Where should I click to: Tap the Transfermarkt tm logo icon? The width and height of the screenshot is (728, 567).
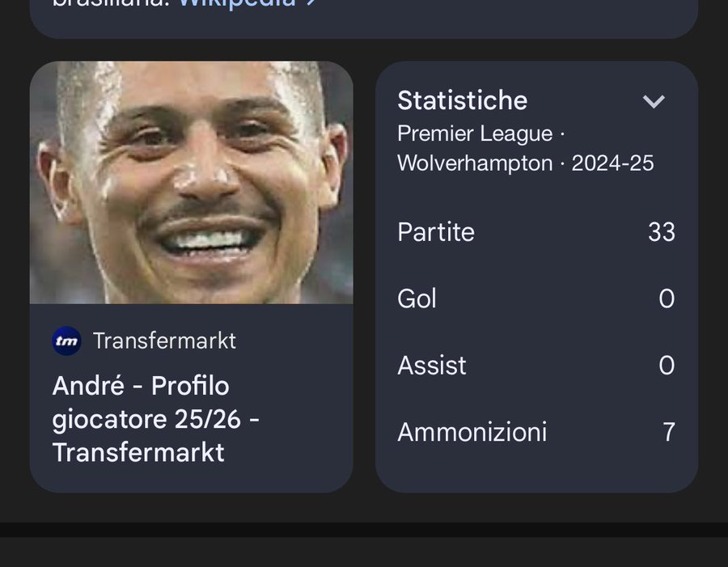[66, 341]
